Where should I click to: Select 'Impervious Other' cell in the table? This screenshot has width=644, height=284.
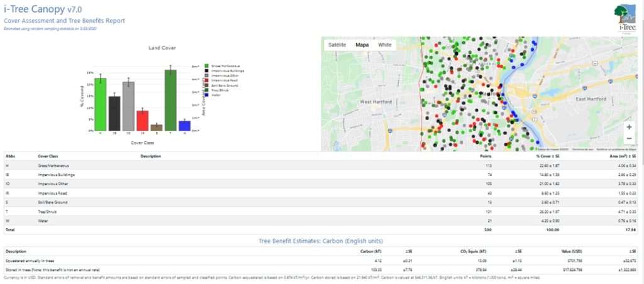click(53, 184)
